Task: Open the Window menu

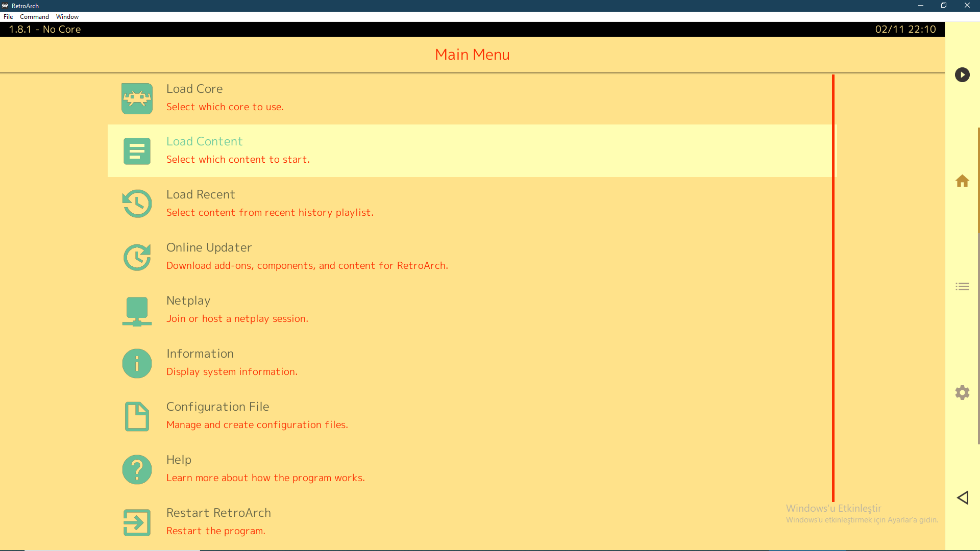Action: [x=67, y=16]
